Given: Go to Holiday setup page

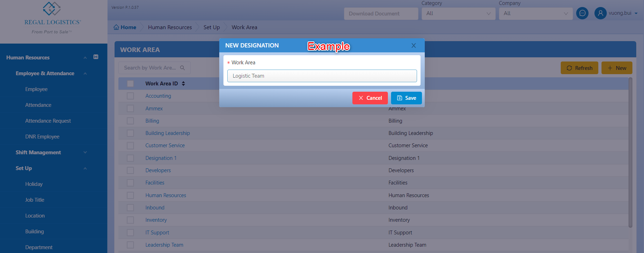Looking at the screenshot, I should pyautogui.click(x=34, y=184).
